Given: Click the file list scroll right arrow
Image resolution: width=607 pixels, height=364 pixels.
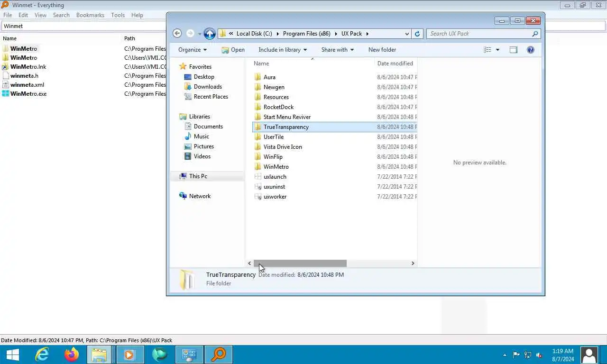Looking at the screenshot, I should (x=413, y=263).
